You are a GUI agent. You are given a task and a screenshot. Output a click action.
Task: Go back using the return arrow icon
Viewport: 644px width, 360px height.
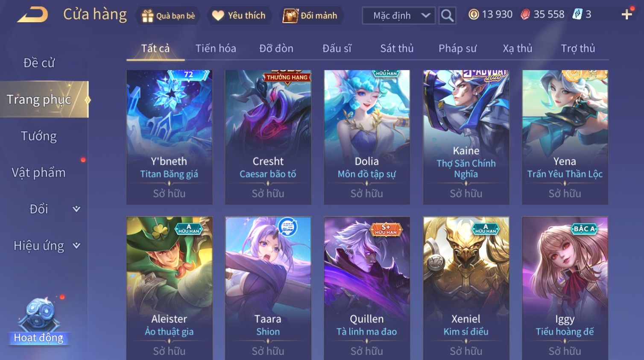[x=32, y=15]
